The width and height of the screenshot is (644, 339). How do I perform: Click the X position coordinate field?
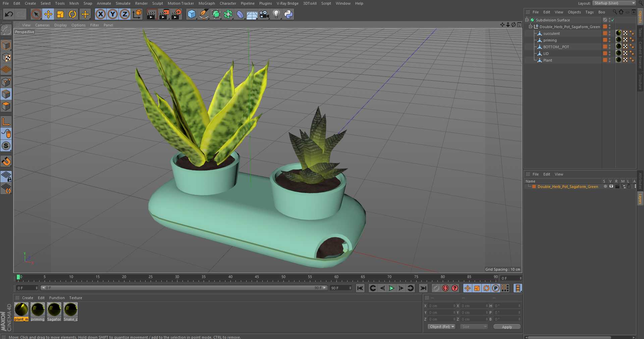point(441,306)
